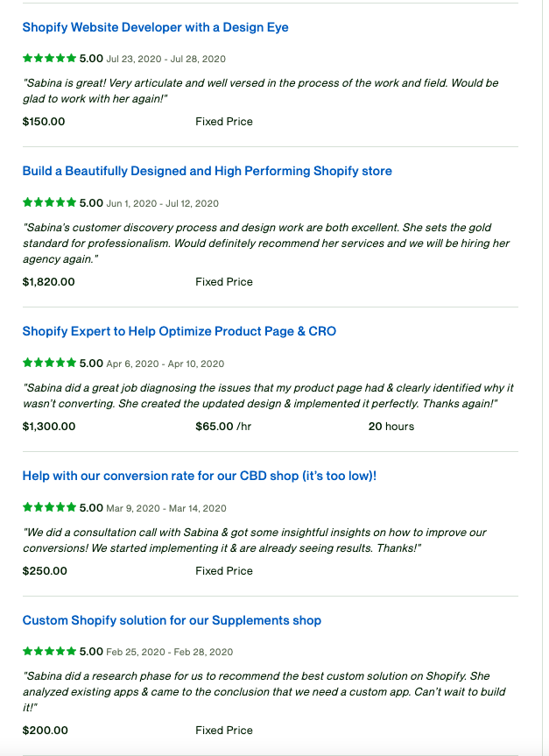The height and width of the screenshot is (756, 549).
Task: Click 'Fixed Price' label next to $150.00
Action: pos(223,122)
